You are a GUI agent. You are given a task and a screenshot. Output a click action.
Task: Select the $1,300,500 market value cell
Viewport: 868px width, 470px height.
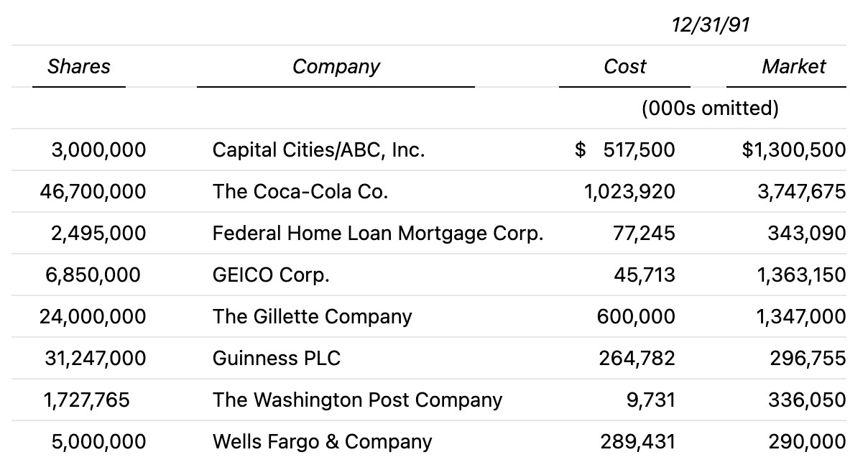tap(793, 150)
